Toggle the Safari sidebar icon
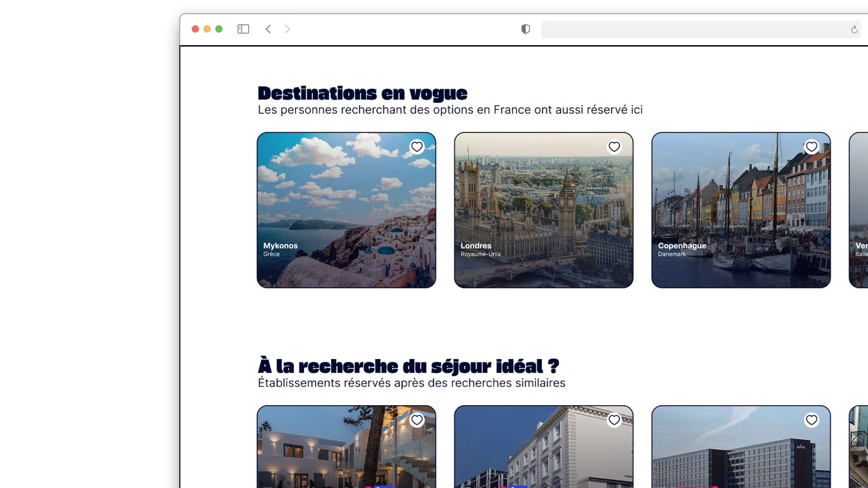This screenshot has height=488, width=868. [243, 29]
